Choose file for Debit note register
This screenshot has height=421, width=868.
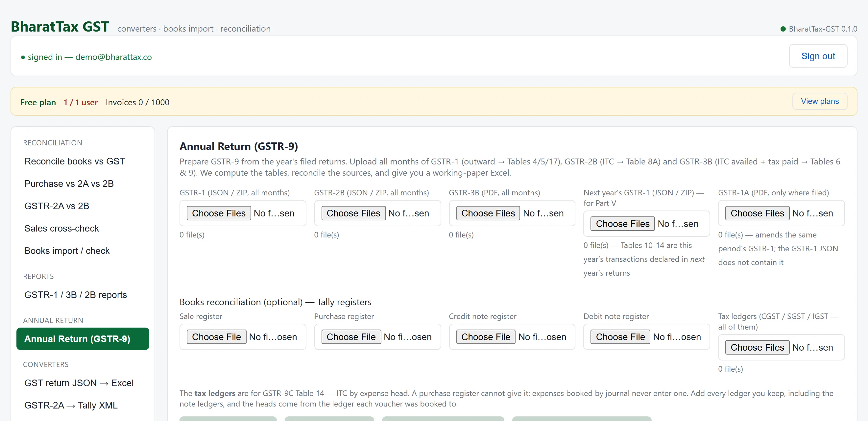[x=620, y=337]
